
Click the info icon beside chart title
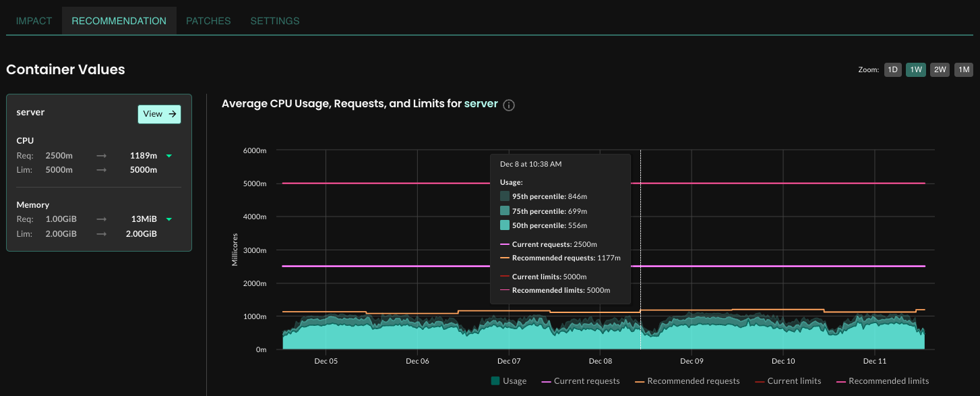tap(509, 105)
